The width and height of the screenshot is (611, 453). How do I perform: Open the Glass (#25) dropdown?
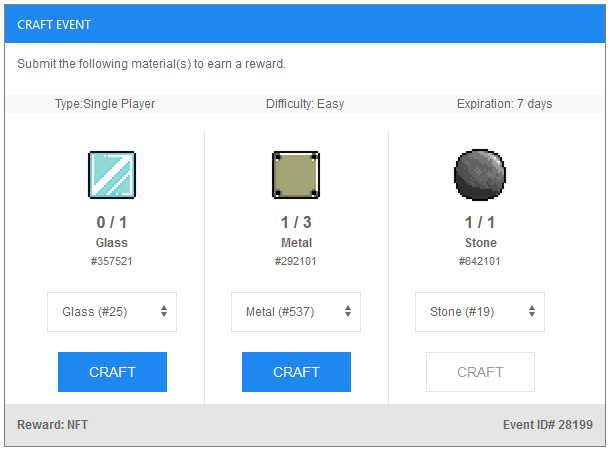(112, 312)
